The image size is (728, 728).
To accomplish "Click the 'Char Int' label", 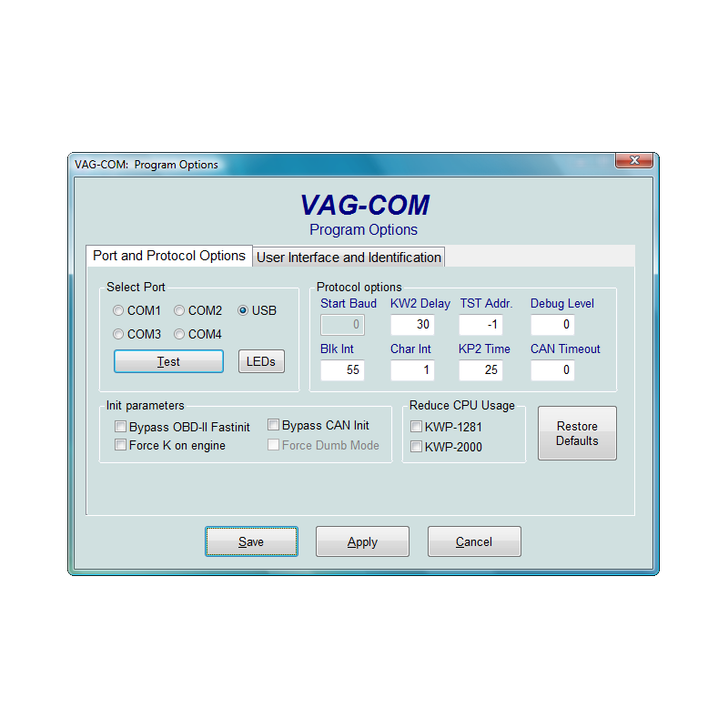I will click(410, 349).
